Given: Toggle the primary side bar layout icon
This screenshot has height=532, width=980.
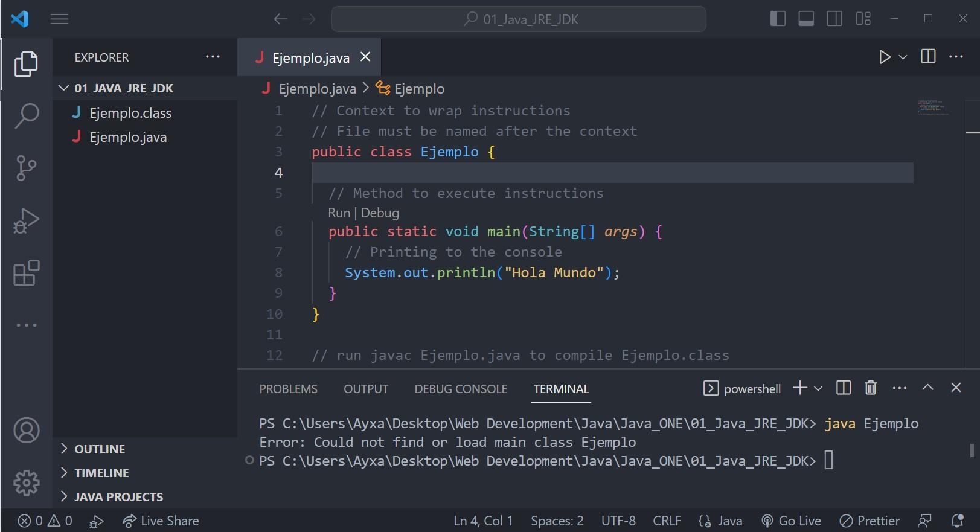Looking at the screenshot, I should point(778,19).
